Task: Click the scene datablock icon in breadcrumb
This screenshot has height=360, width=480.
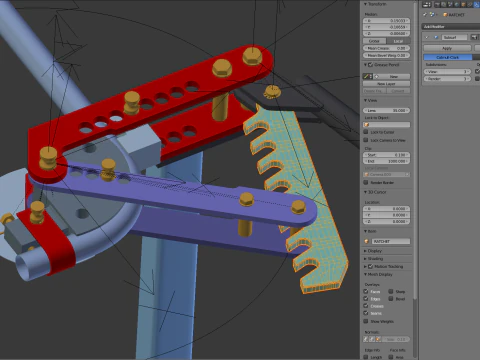Action: pyautogui.click(x=432, y=14)
